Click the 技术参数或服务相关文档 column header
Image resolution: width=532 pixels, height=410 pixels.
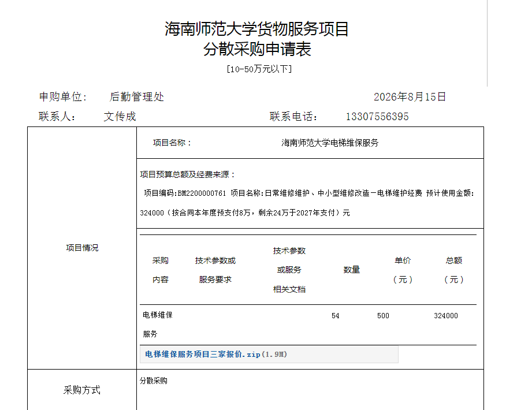tap(289, 270)
